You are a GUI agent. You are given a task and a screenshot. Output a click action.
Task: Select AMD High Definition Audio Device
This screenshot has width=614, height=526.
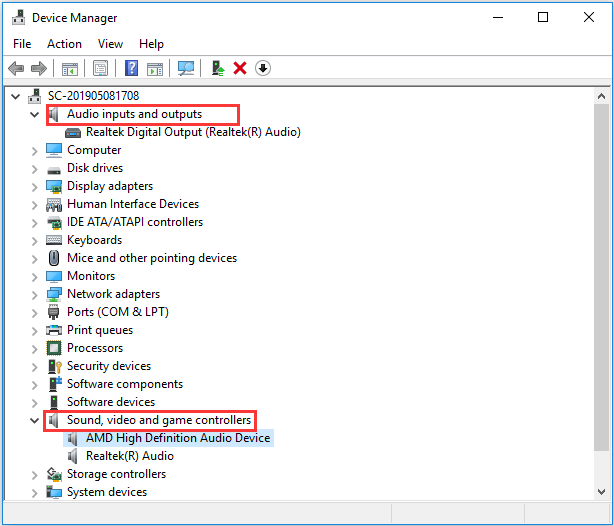(x=178, y=438)
